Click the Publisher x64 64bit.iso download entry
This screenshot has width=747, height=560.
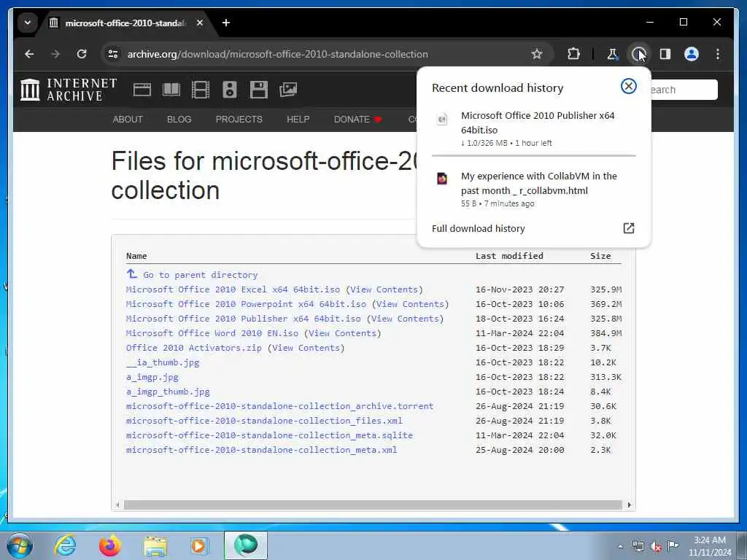[533, 128]
